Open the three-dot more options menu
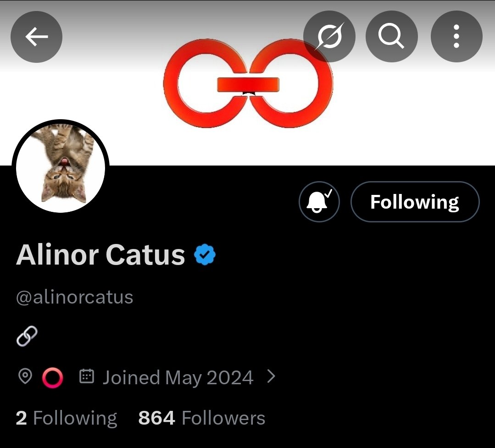Image resolution: width=495 pixels, height=448 pixels. [456, 37]
